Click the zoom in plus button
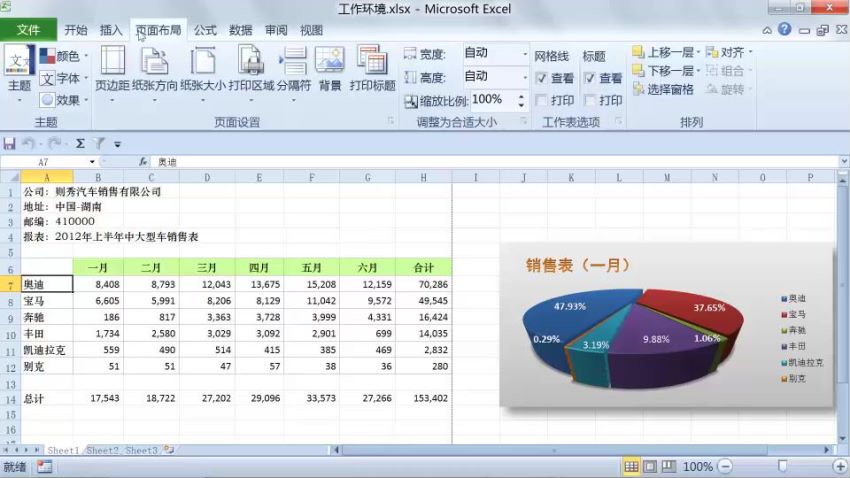 [x=840, y=466]
